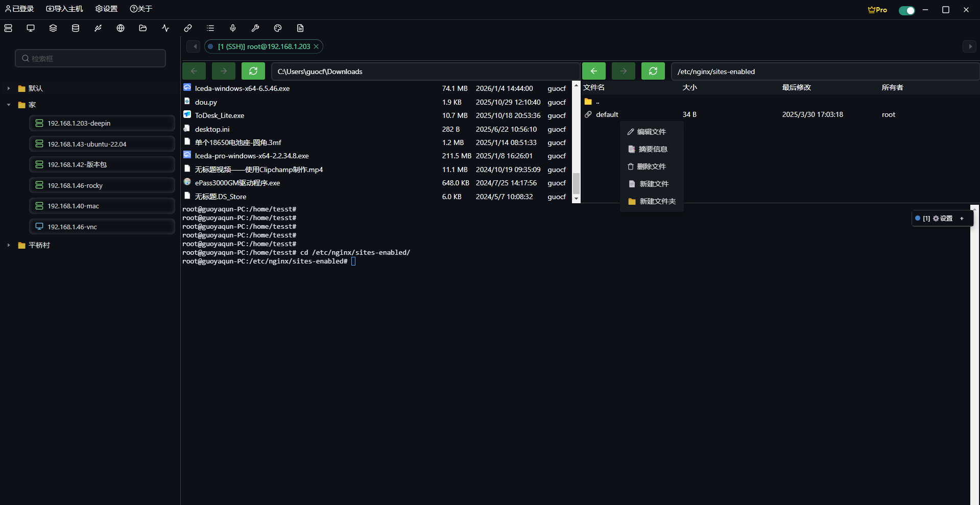Click the activity pulse monitor icon
980x505 pixels.
click(x=165, y=28)
